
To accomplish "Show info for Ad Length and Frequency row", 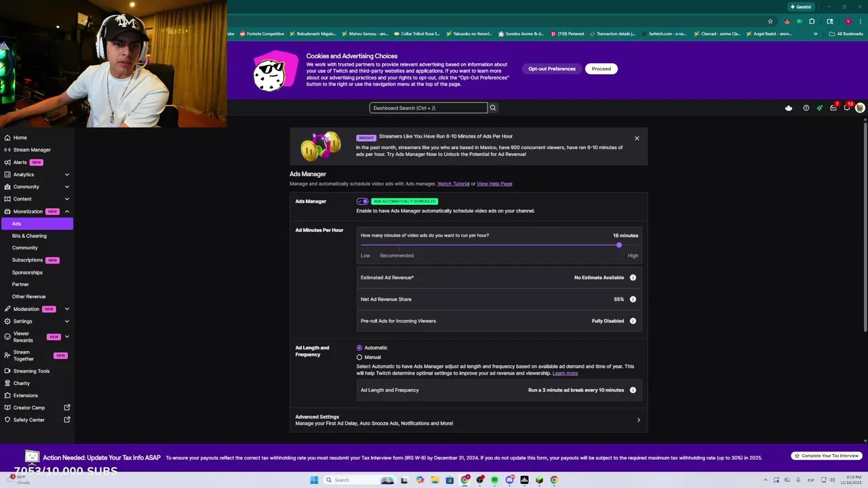I will point(633,390).
